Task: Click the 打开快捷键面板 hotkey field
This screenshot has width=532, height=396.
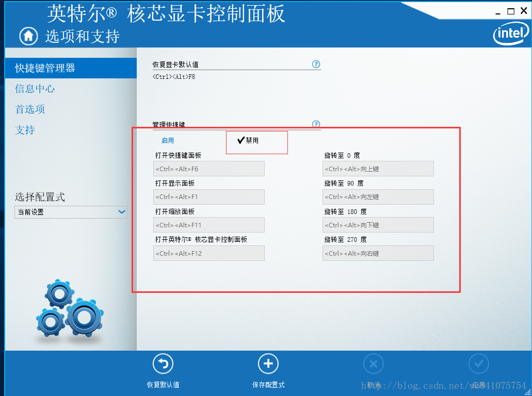Action: coord(208,169)
